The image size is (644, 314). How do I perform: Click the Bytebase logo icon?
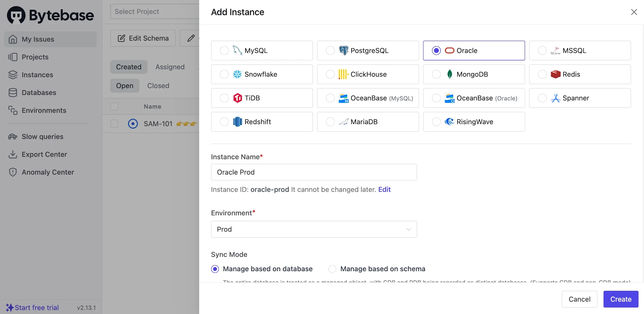(16, 15)
